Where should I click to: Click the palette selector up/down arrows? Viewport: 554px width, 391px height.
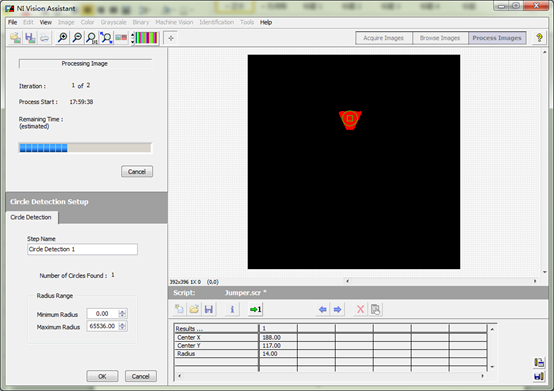point(133,38)
